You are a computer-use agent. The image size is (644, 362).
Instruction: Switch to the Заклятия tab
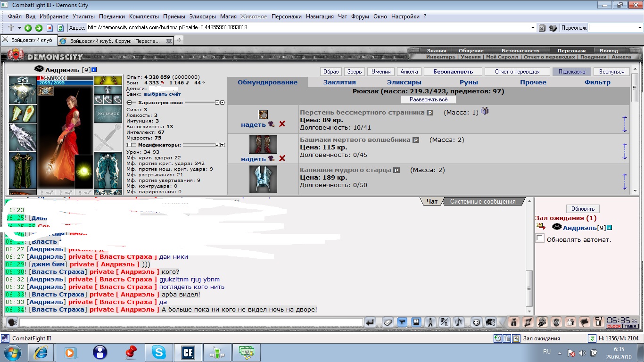(x=339, y=82)
